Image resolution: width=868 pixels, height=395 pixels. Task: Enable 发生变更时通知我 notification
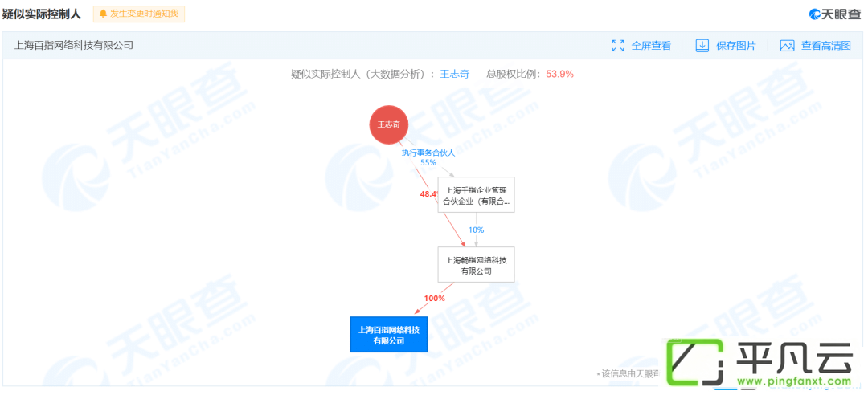(139, 14)
